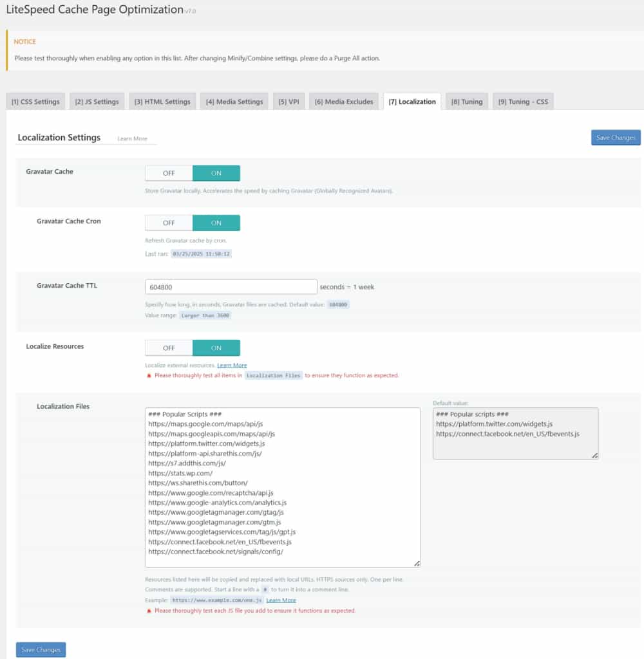Open the Tuning - CSS tab
The image size is (644, 659).
[522, 101]
